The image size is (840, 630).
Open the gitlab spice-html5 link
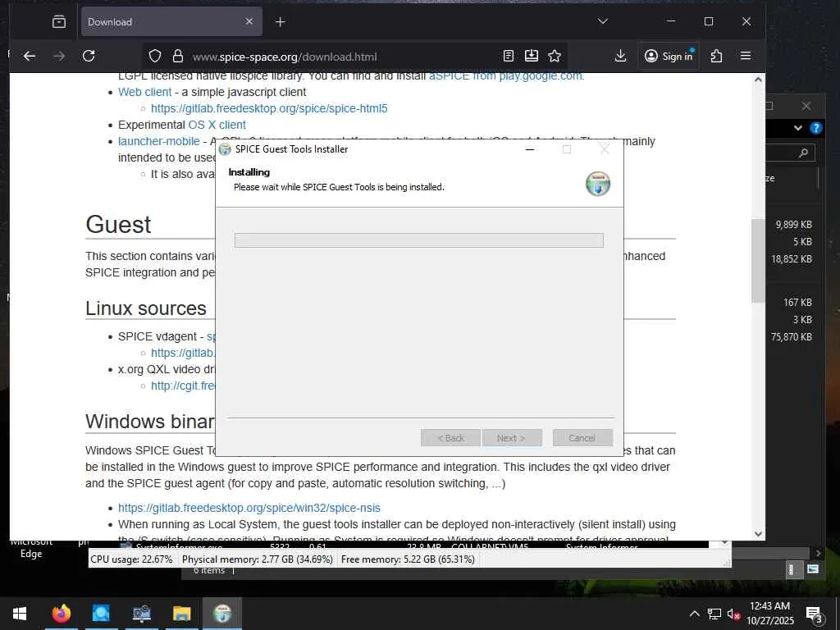pos(269,109)
